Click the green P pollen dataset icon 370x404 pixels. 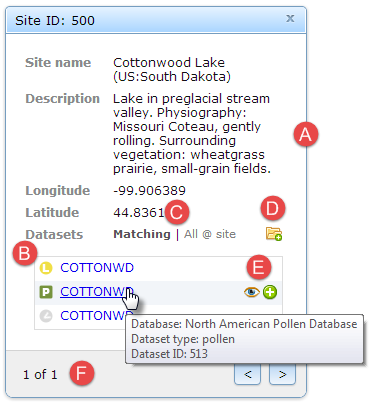(46, 292)
